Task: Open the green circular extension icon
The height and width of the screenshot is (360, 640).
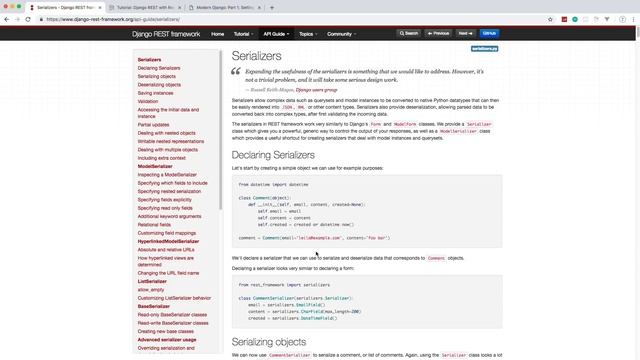Action: (x=575, y=19)
